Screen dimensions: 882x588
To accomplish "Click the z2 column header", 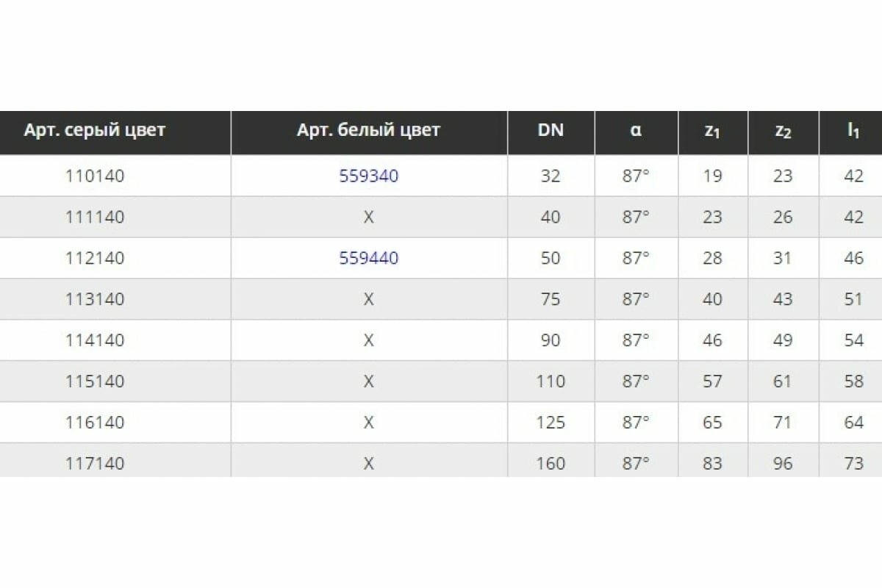I will coord(783,132).
